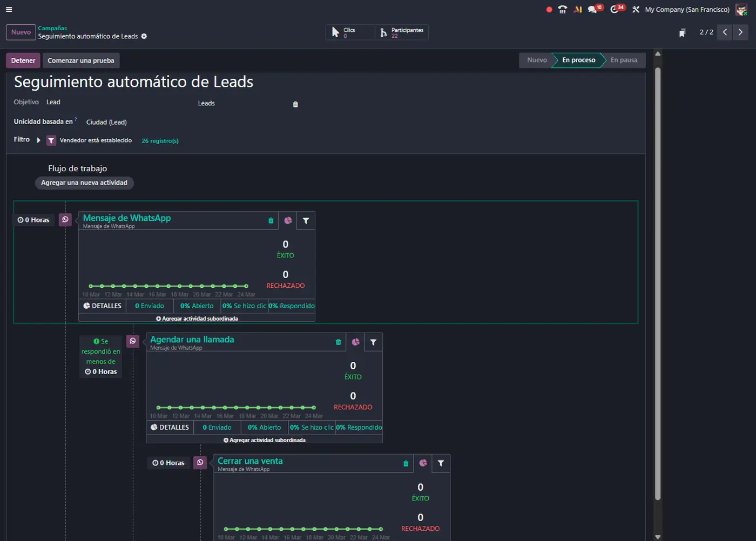This screenshot has width=756, height=541.
Task: Open pie chart view for Agendar una llamada
Action: pos(355,342)
